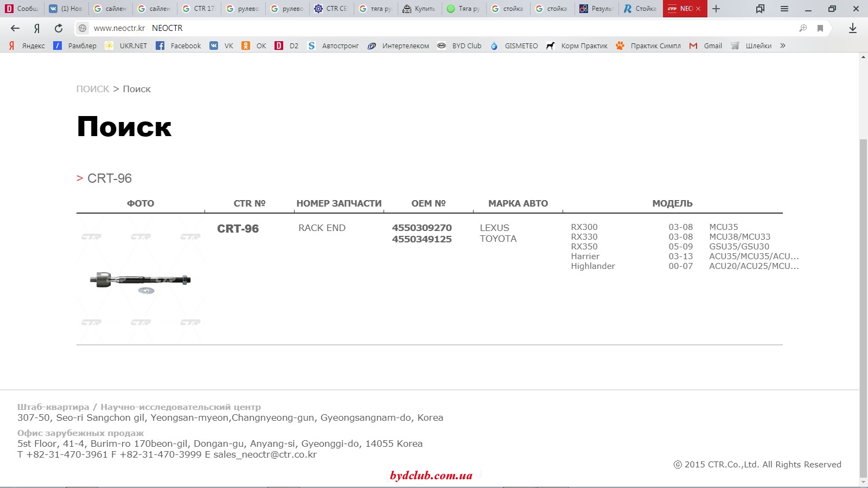Click the CRT-96 part number in results
868x488 pixels.
point(238,229)
